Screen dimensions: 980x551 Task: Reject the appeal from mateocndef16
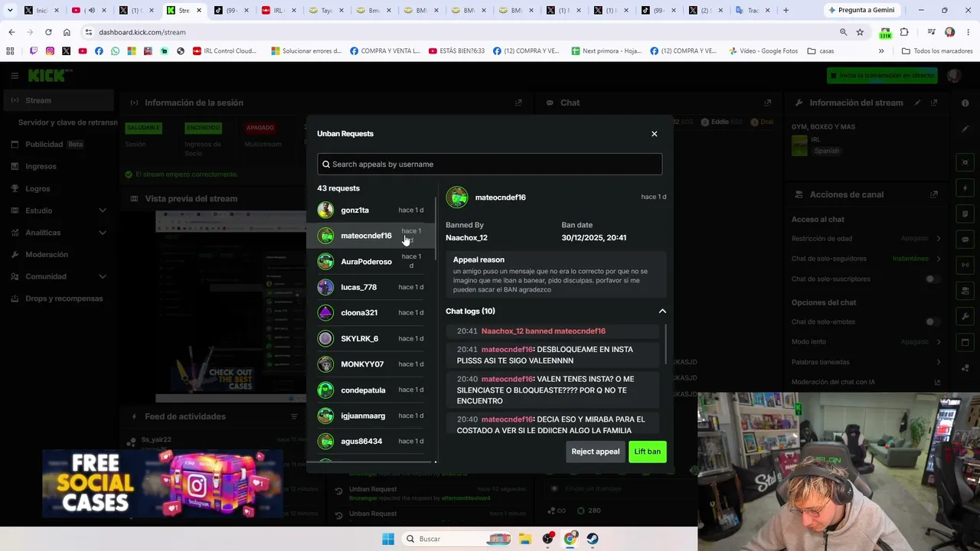595,452
